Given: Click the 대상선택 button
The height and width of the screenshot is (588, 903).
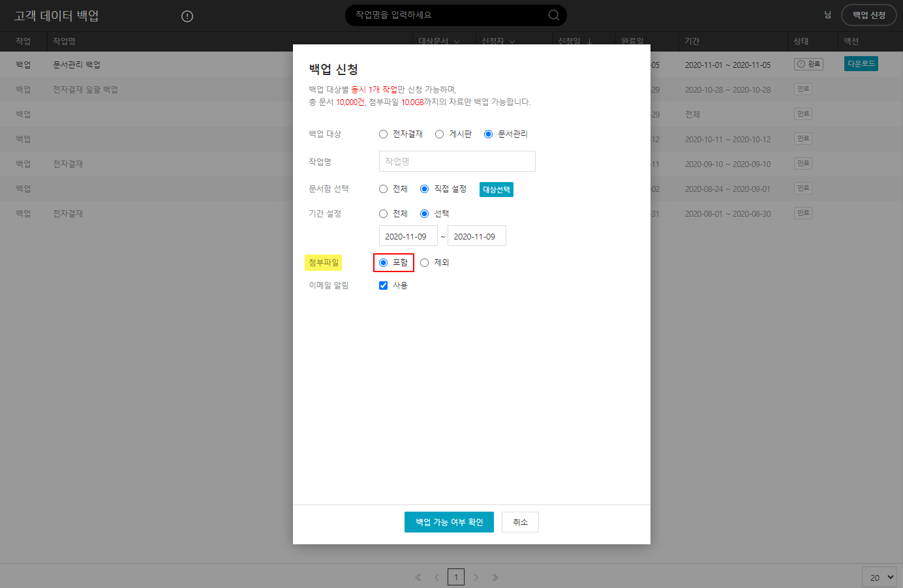Looking at the screenshot, I should pos(497,190).
